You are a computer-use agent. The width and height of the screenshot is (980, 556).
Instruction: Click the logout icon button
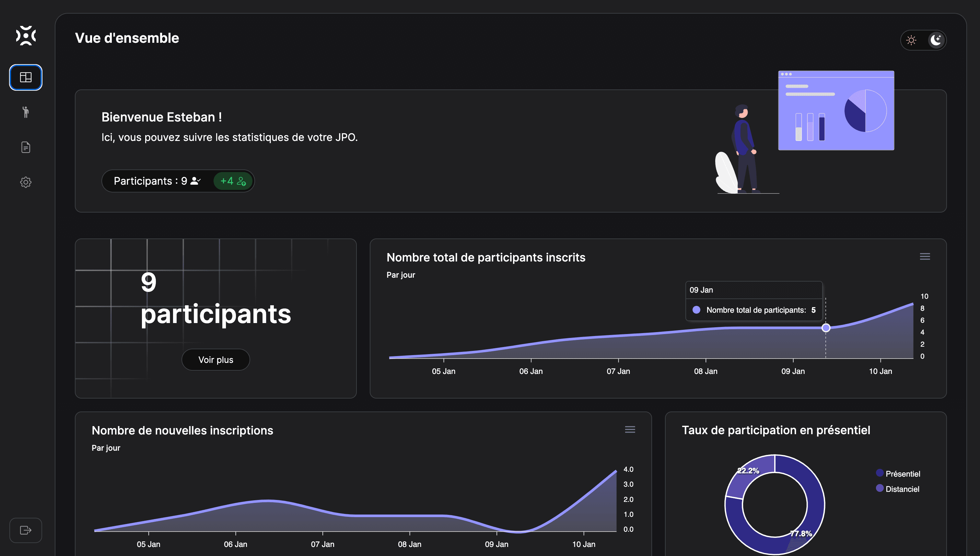click(26, 530)
